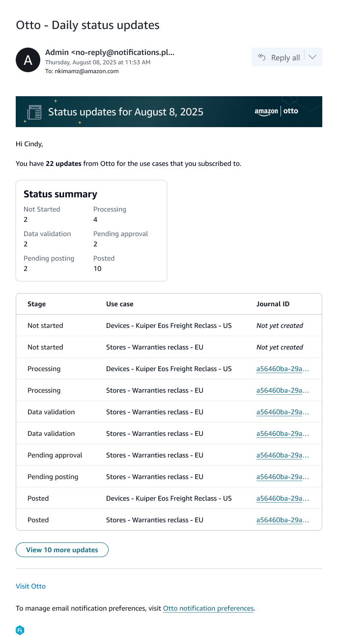
Task: Click 'Pending posting' stage cell in table
Action: tap(53, 477)
